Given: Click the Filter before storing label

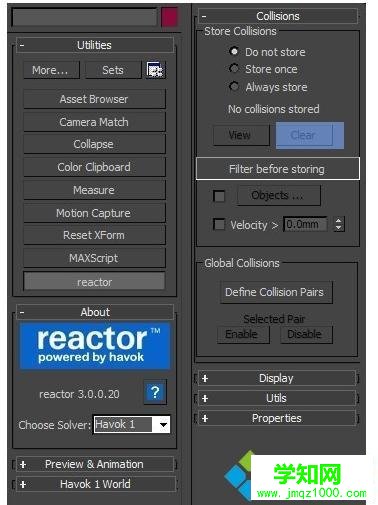Looking at the screenshot, I should click(277, 169).
